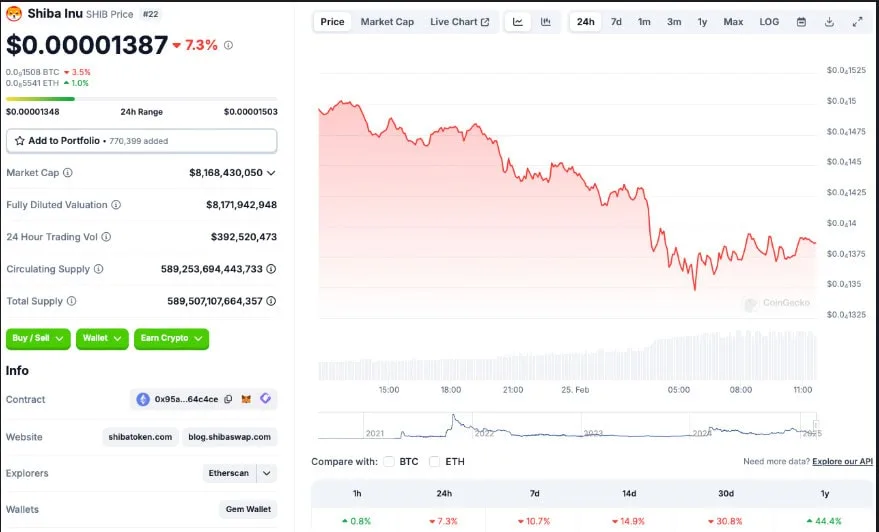Switch to line chart view icon
Viewport: 879px width, 532px height.
pos(517,22)
